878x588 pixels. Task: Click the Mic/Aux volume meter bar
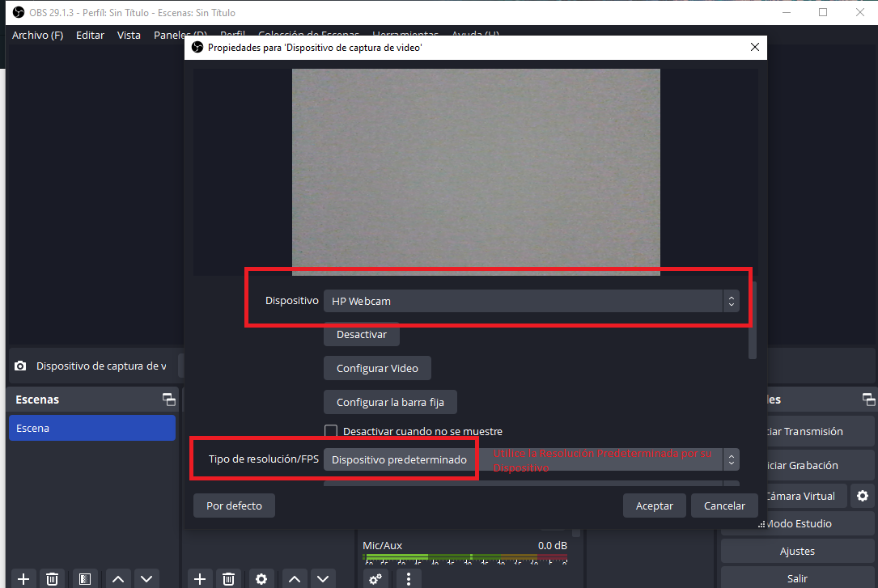tap(464, 556)
